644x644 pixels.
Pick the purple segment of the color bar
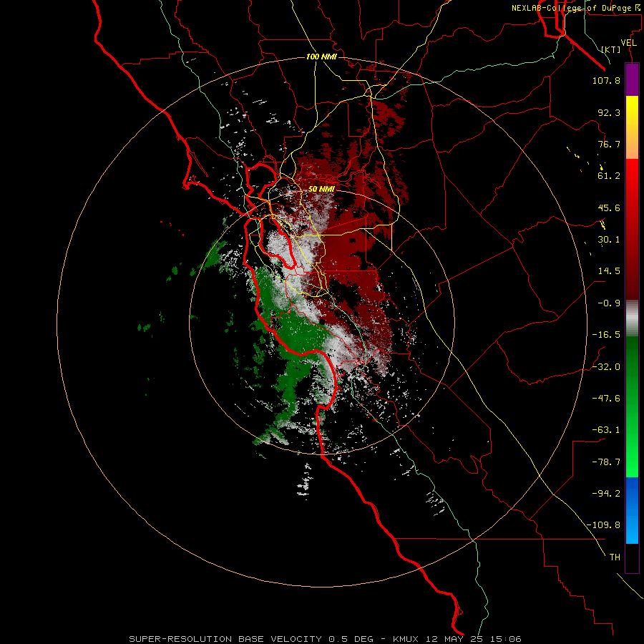click(x=632, y=79)
